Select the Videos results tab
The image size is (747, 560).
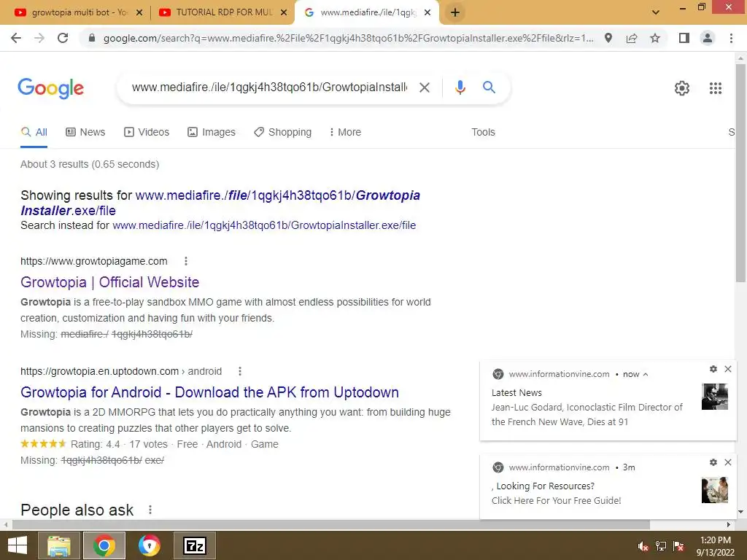[x=146, y=133]
